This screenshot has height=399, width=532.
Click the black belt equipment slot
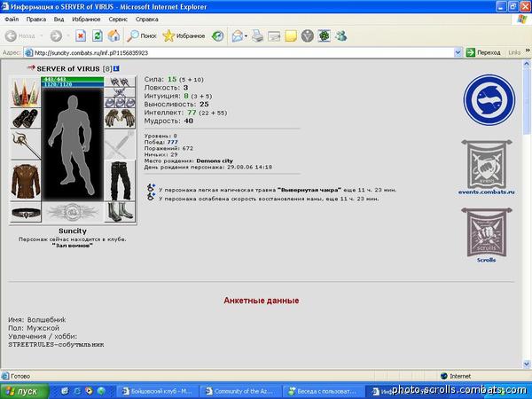pyautogui.click(x=26, y=213)
